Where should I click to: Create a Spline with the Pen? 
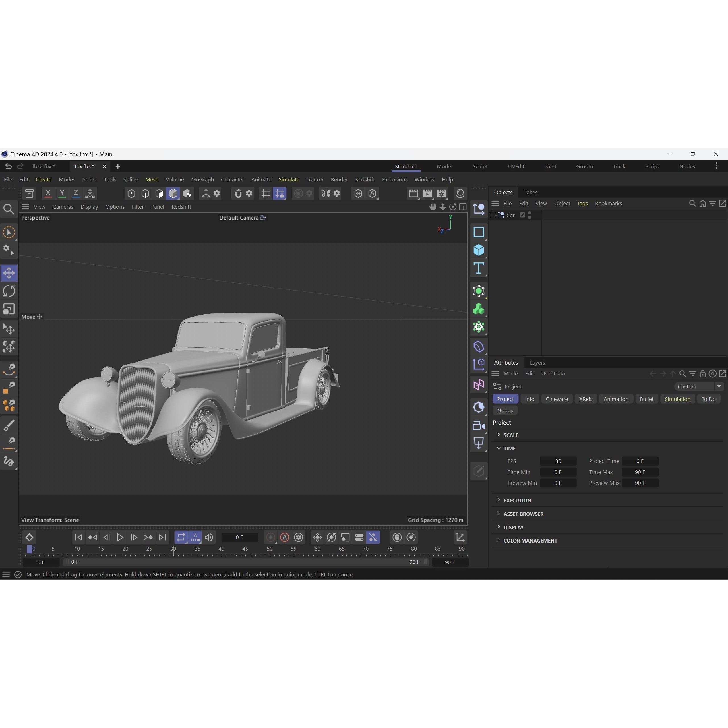9,370
